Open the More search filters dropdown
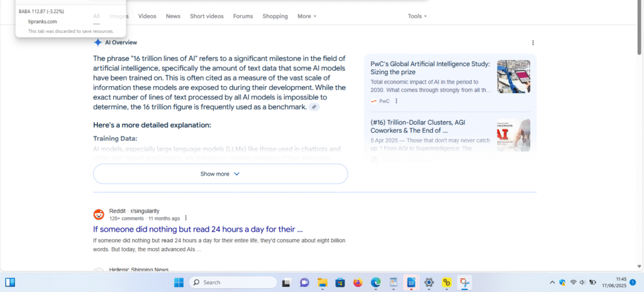Image resolution: width=644 pixels, height=292 pixels. click(307, 16)
